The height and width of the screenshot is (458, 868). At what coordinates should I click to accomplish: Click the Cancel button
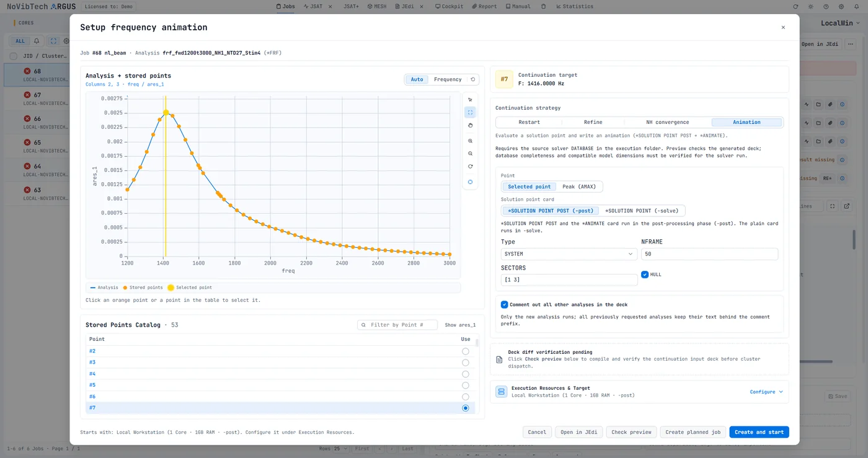[537, 432]
